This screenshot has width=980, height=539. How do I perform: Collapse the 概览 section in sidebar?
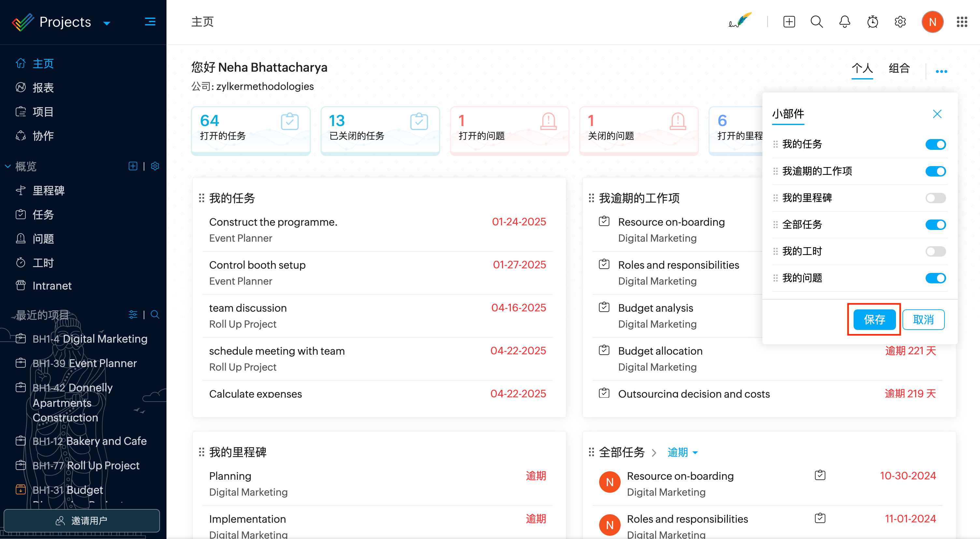[7, 166]
